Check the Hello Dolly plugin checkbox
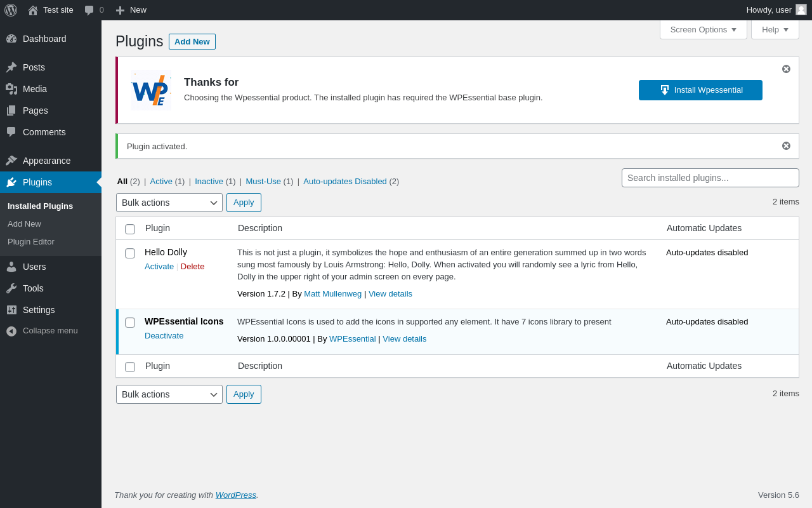This screenshot has width=812, height=508. (130, 253)
